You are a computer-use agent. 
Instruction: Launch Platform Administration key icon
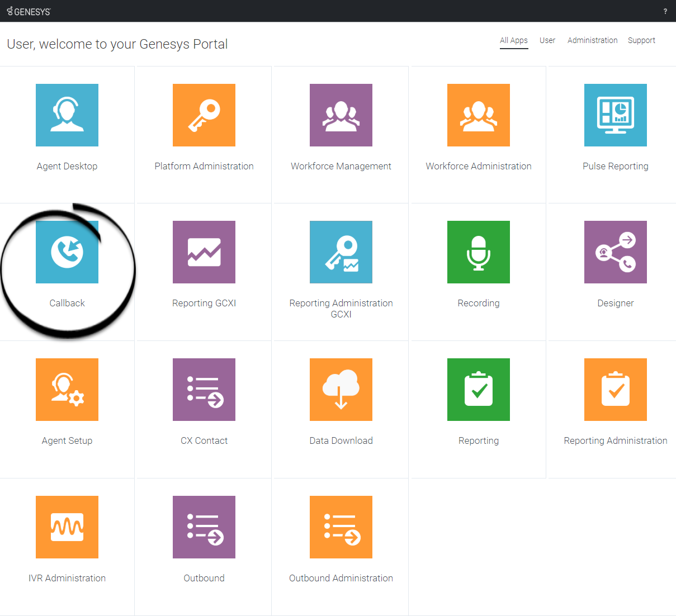coord(204,115)
